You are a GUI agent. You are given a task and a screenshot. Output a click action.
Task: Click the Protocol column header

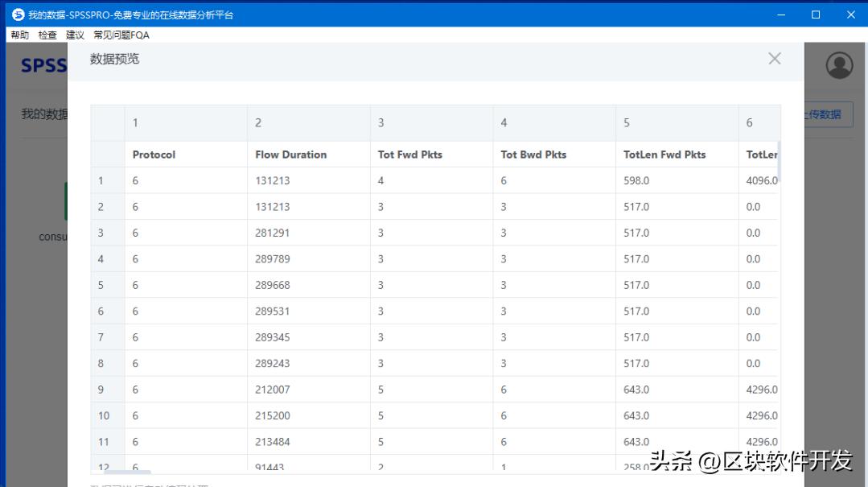click(154, 155)
